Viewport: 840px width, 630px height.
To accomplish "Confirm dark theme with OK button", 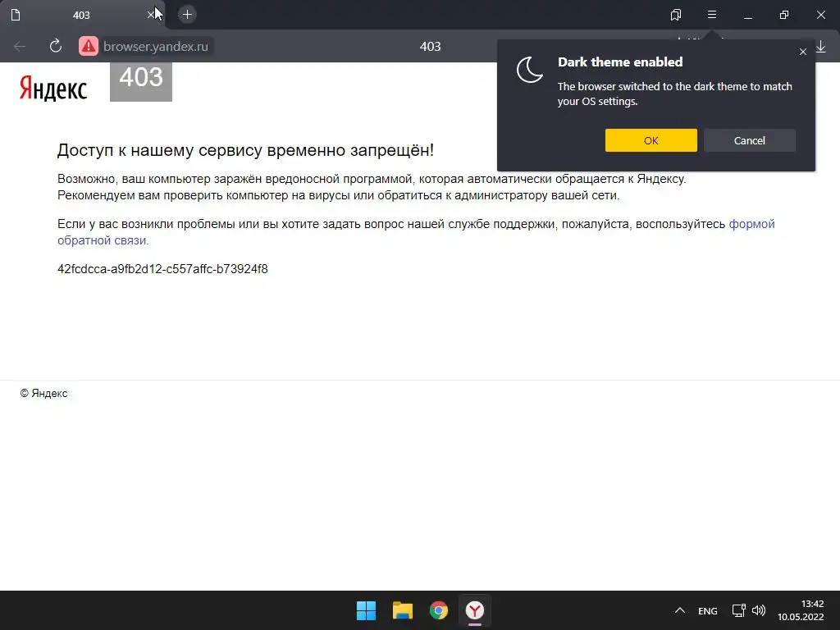I will coord(651,140).
